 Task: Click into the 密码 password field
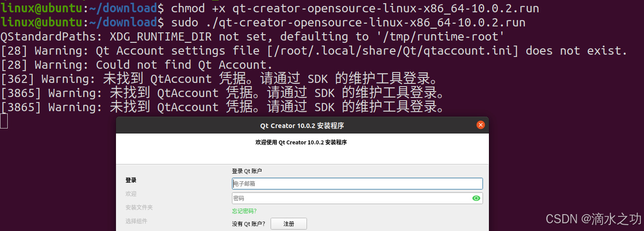[x=357, y=198]
